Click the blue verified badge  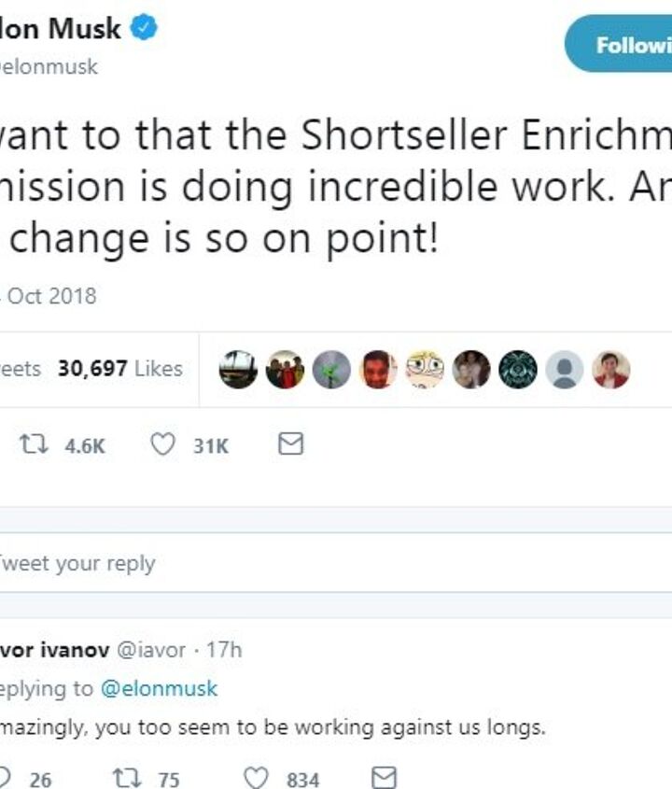click(x=143, y=29)
